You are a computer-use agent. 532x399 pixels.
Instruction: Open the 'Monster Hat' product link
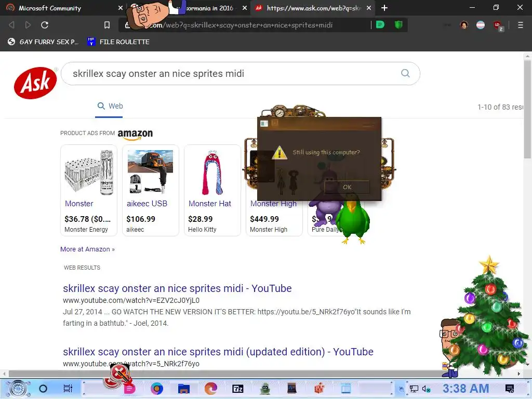[x=210, y=203]
